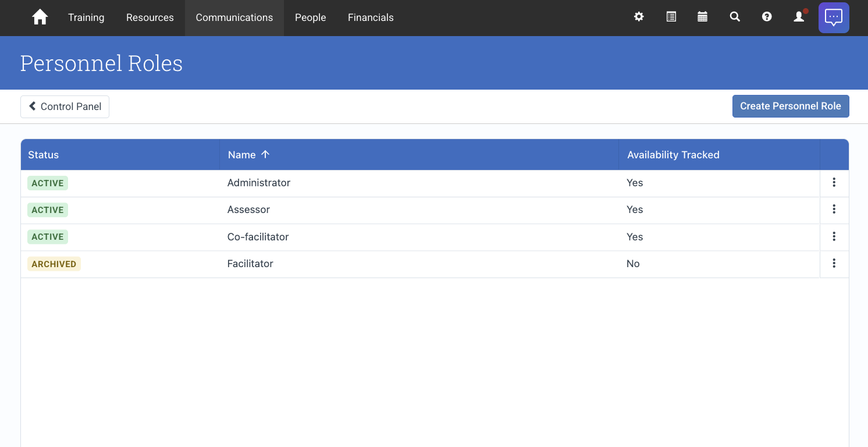The width and height of the screenshot is (868, 447).
Task: Open the settings gear icon
Action: 639,17
